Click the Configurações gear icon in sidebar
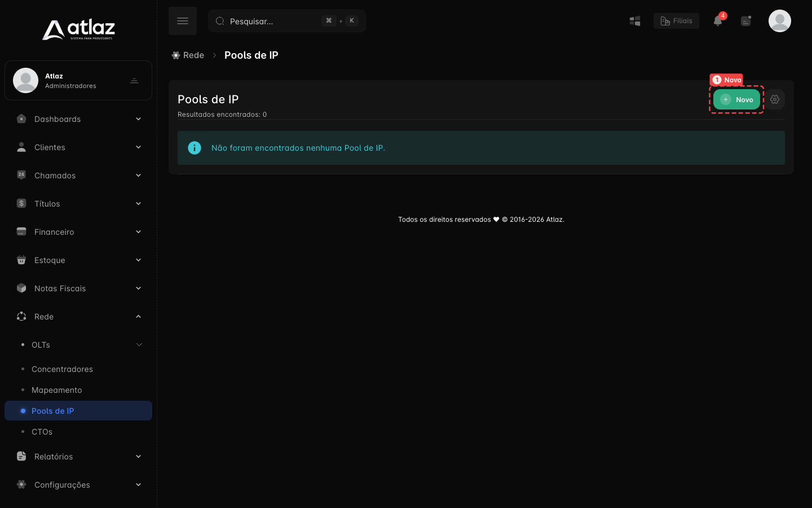812x508 pixels. pos(21,484)
